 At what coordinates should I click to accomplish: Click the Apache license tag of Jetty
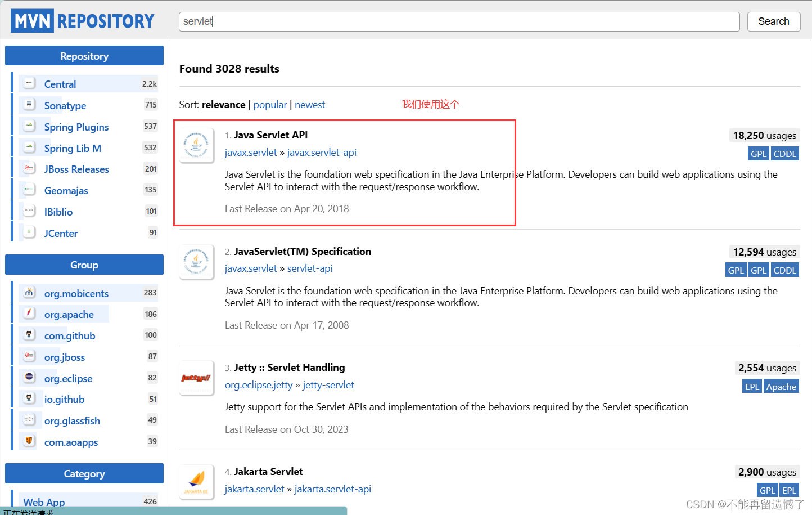point(781,387)
